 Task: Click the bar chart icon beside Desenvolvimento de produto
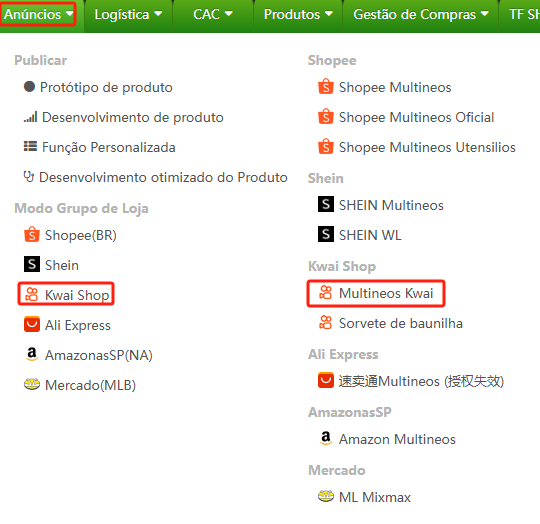[30, 117]
